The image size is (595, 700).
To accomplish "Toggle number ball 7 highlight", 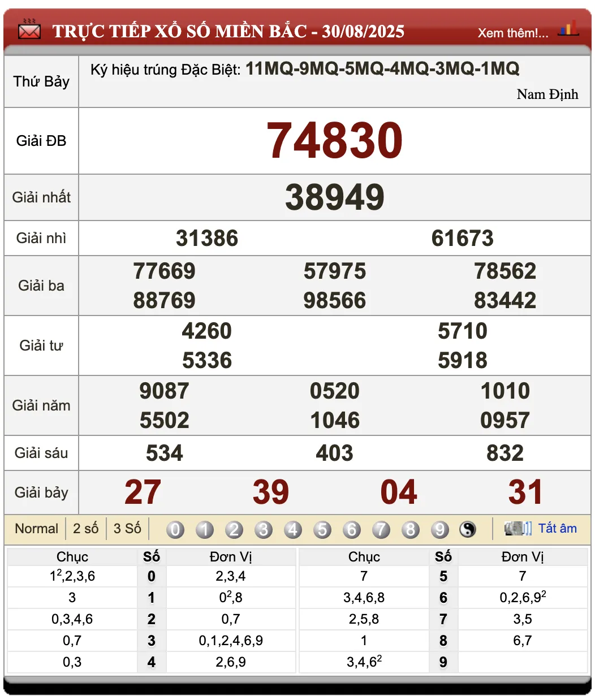I will tap(381, 530).
